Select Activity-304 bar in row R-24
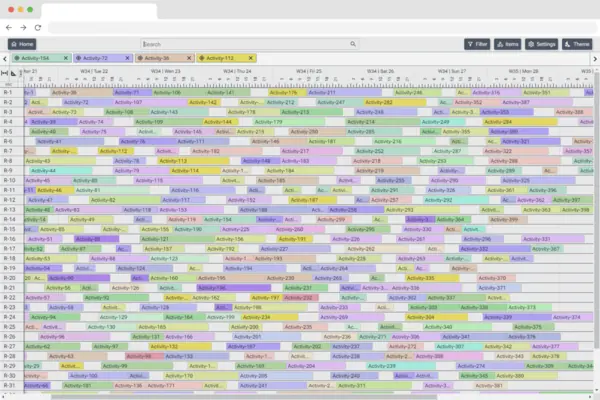The image size is (600, 400). tap(436, 317)
